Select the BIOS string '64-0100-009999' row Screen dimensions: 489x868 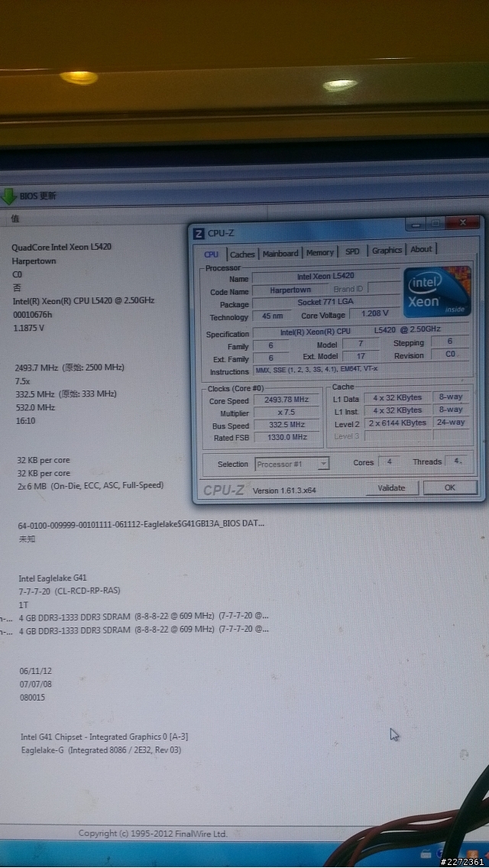[141, 523]
